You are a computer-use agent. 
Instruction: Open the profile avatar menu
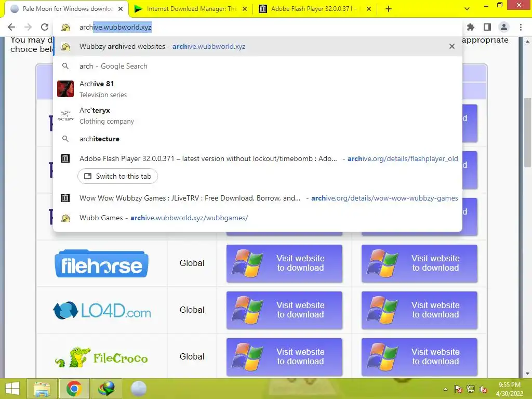(504, 27)
